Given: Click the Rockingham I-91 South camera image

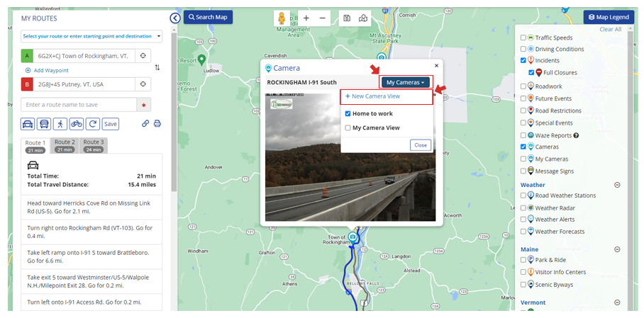Looking at the screenshot, I should [x=350, y=157].
